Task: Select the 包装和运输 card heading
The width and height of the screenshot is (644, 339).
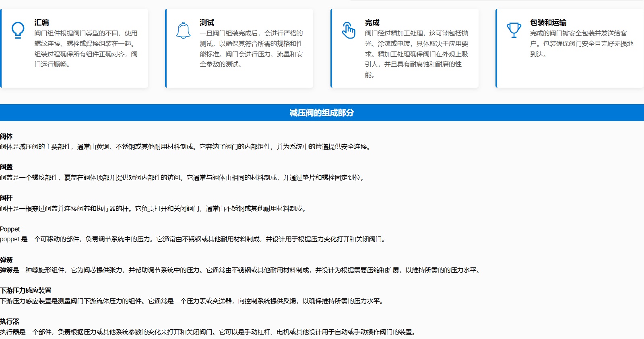Action: (x=548, y=23)
